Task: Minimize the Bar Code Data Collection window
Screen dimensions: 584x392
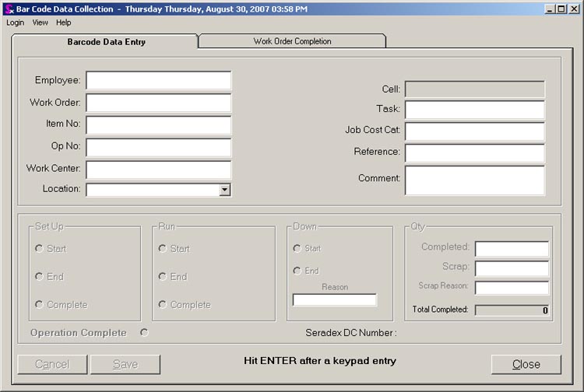Action: point(549,9)
